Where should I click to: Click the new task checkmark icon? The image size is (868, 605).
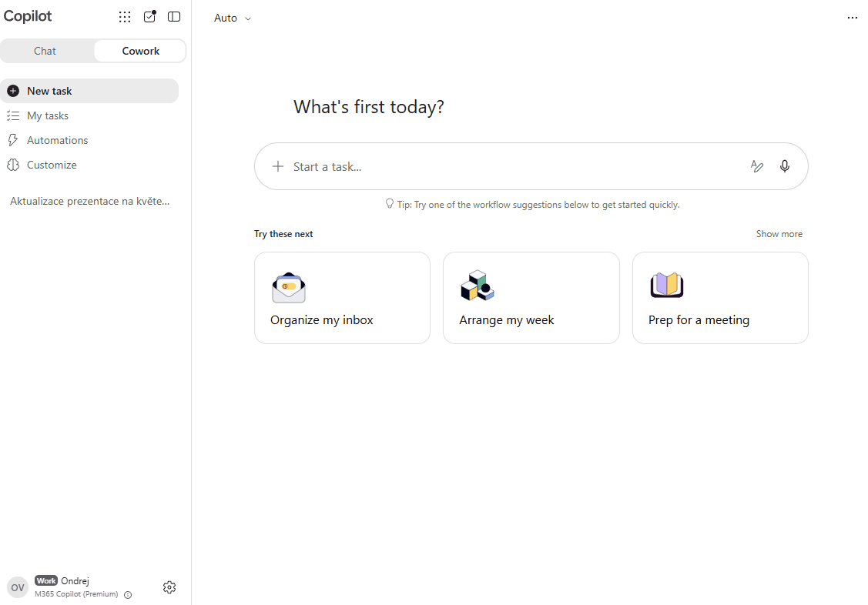tap(149, 17)
